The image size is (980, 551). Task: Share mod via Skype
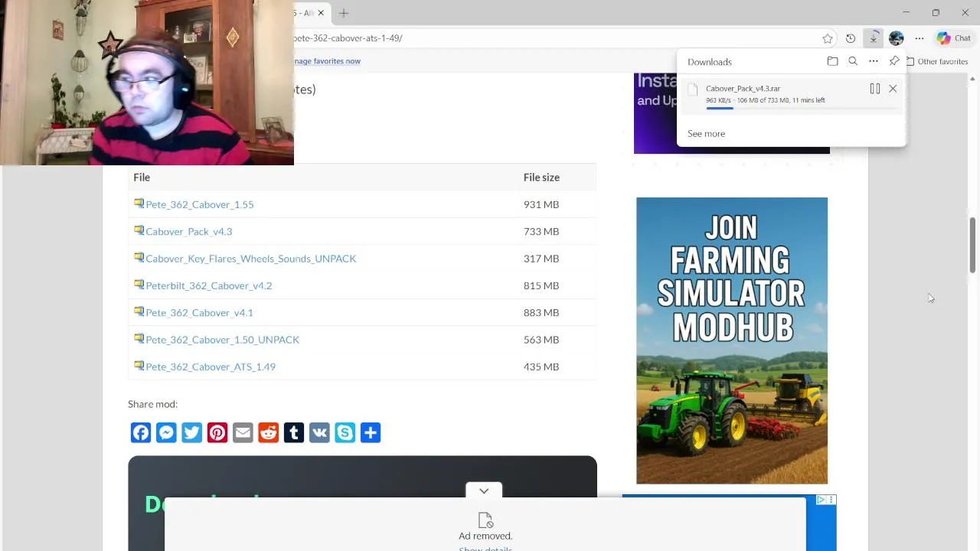[345, 433]
